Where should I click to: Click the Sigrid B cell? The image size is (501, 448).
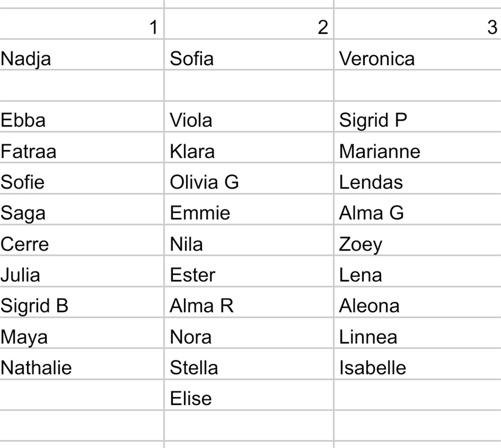34,306
